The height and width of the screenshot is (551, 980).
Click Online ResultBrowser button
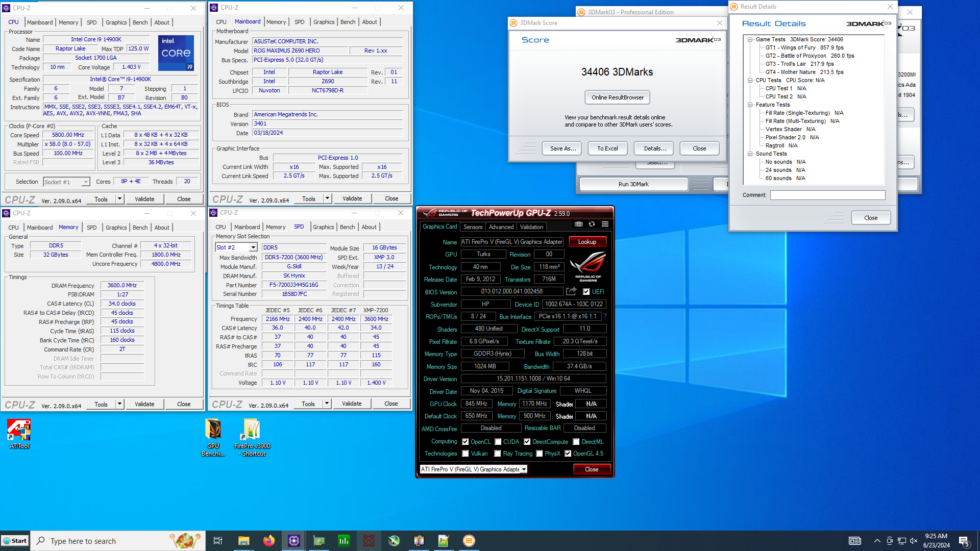[618, 97]
